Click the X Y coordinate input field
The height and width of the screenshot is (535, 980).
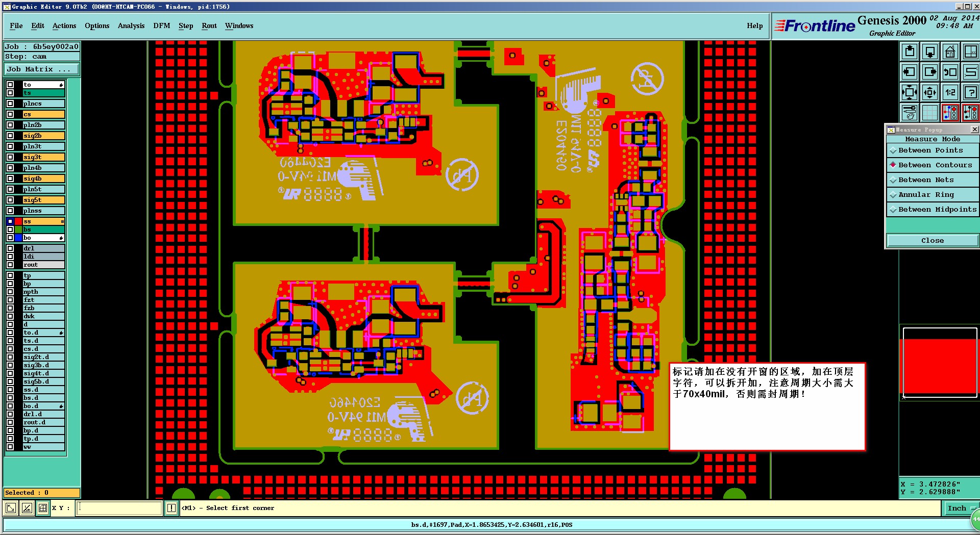point(119,508)
